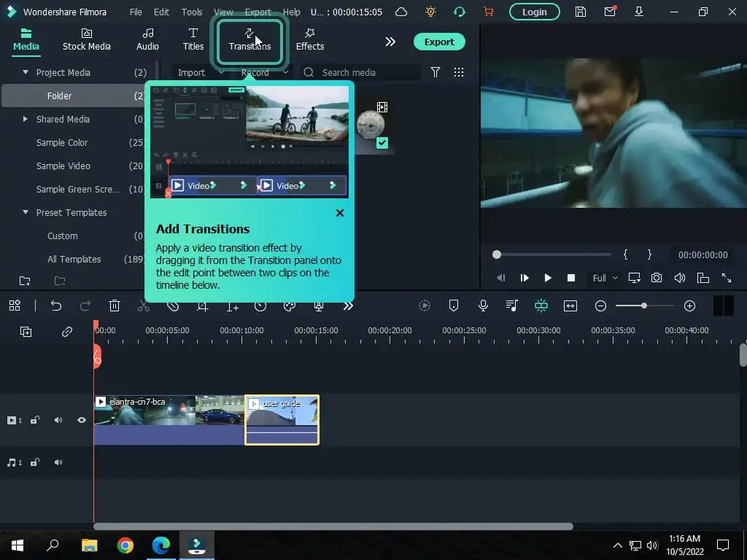Adjust preview volume speaker icon
Viewport: 747px width, 560px height.
point(679,278)
